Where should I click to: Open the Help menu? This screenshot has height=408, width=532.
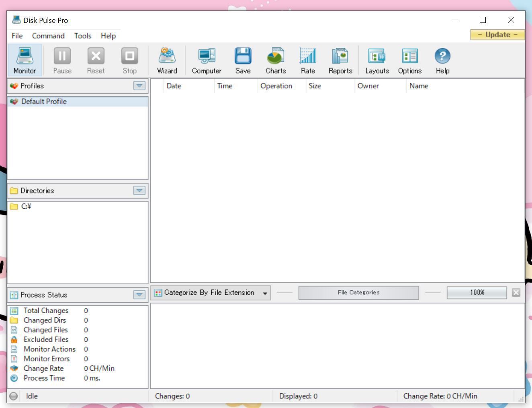click(x=108, y=36)
